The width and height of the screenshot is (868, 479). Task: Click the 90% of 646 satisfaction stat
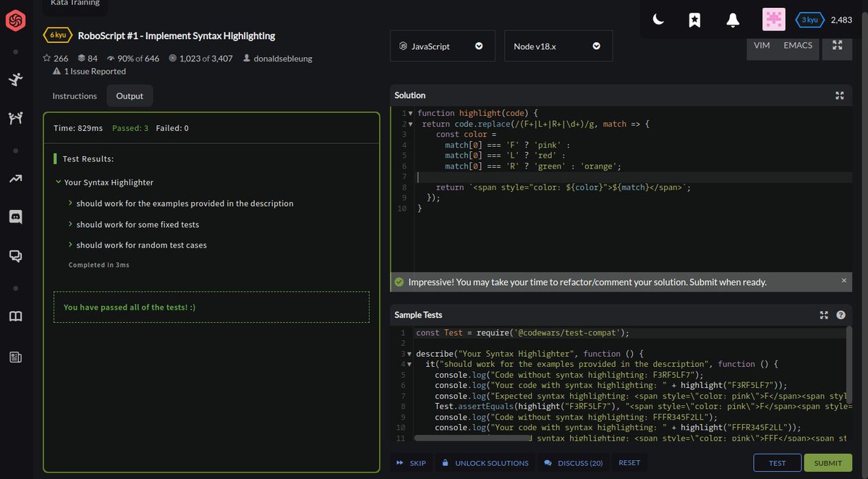point(132,59)
